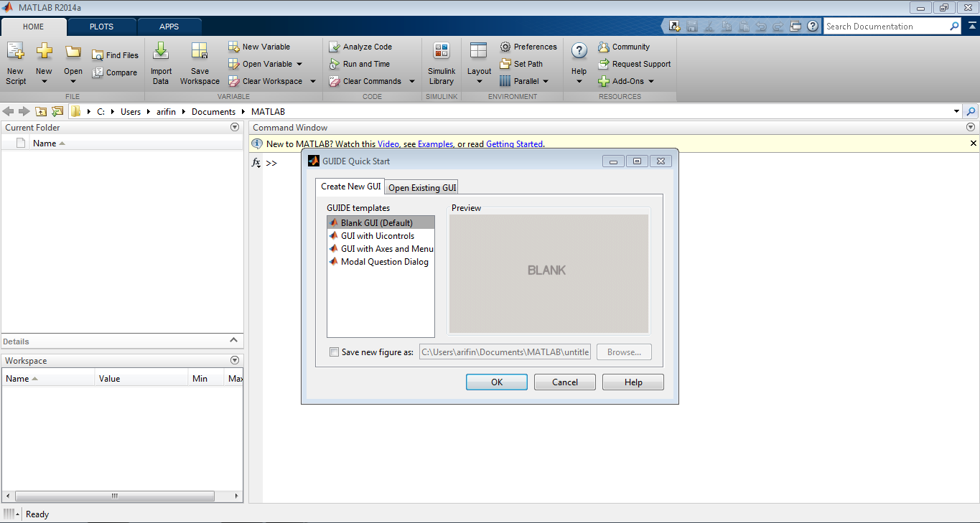Screen dimensions: 980x523
Task: Click the Browse... button
Action: pos(624,352)
